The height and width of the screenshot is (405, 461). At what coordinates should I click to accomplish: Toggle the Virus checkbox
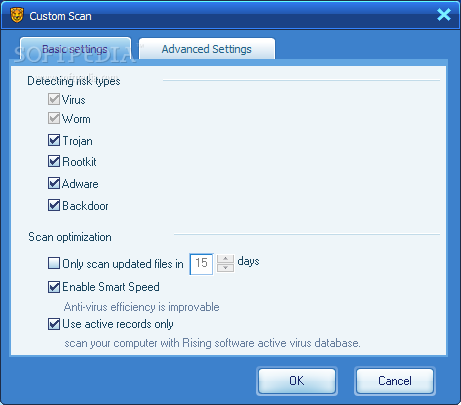(x=54, y=99)
